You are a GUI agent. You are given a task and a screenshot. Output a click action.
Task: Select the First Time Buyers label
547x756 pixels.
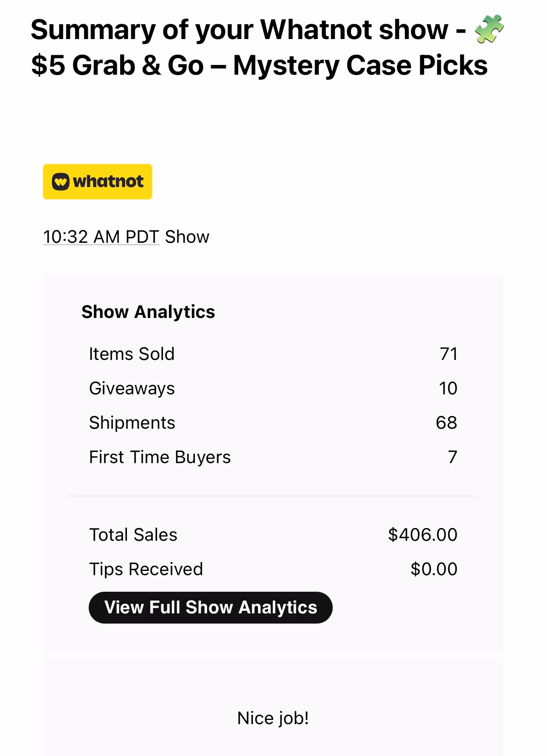click(x=160, y=457)
